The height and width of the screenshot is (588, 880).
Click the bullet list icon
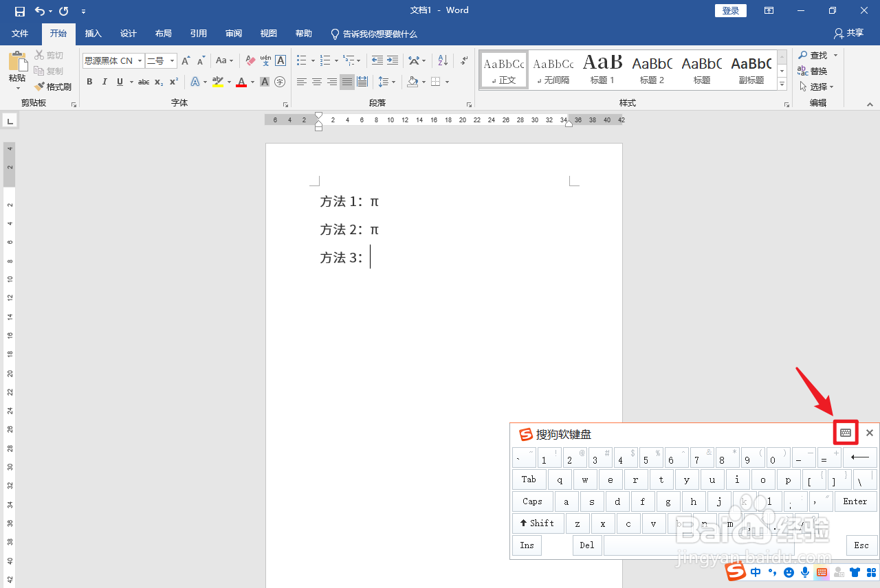302,60
